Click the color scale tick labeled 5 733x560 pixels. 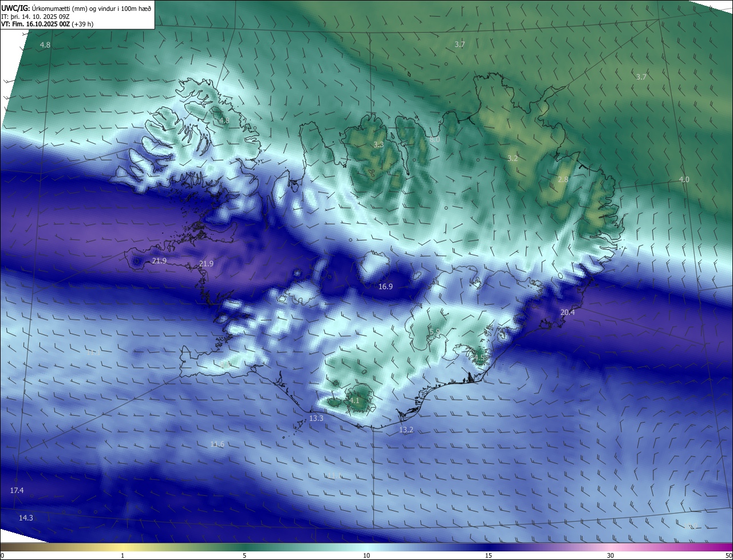click(x=245, y=555)
